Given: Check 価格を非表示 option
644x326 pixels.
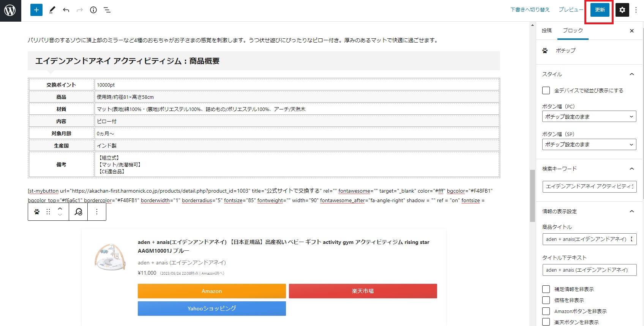Looking at the screenshot, I should pyautogui.click(x=546, y=300).
